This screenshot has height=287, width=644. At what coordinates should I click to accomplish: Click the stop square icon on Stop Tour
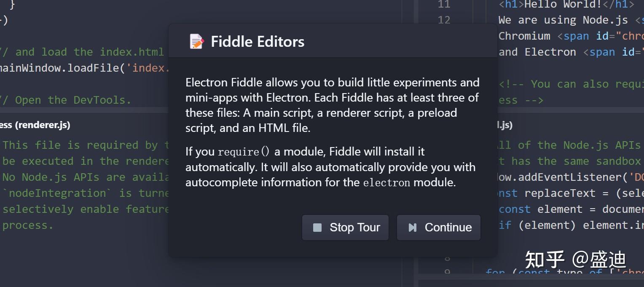tap(318, 227)
